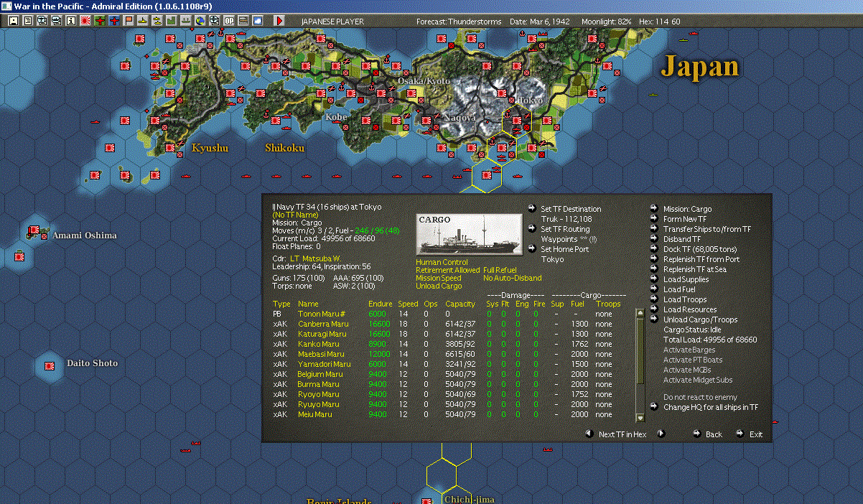This screenshot has width=863, height=504.
Task: Click the Set TF Destination arrow icon
Action: tap(532, 209)
